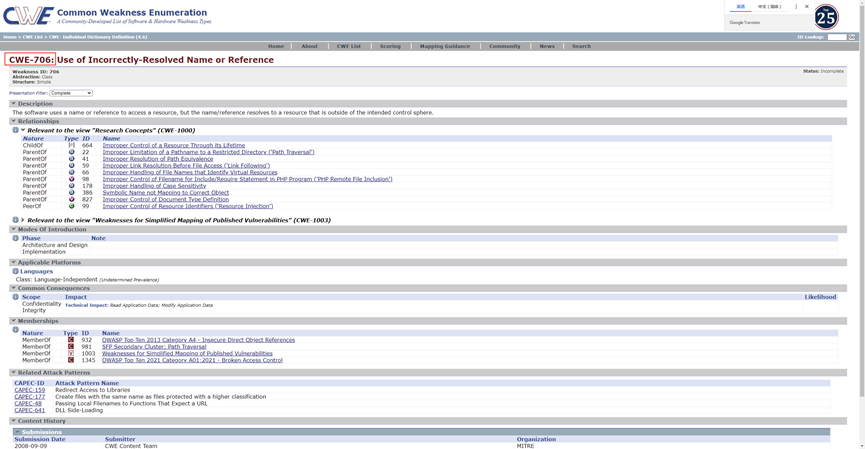
Task: Click the type icon beside CWE-664
Action: click(71, 145)
